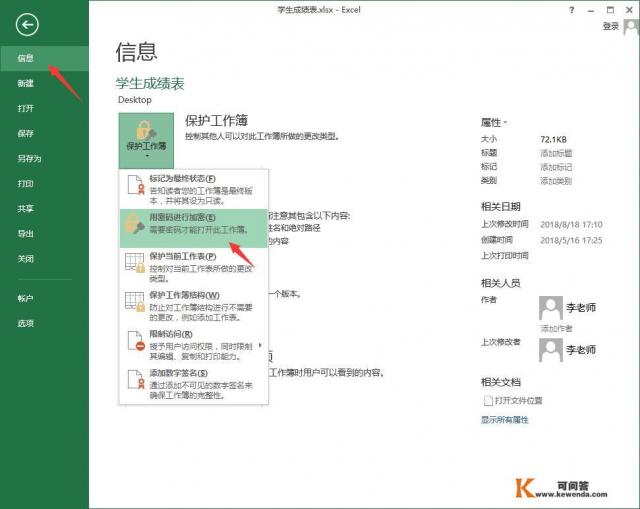Click the 限制访问 document restricted icon
The image size is (640, 509).
point(136,340)
